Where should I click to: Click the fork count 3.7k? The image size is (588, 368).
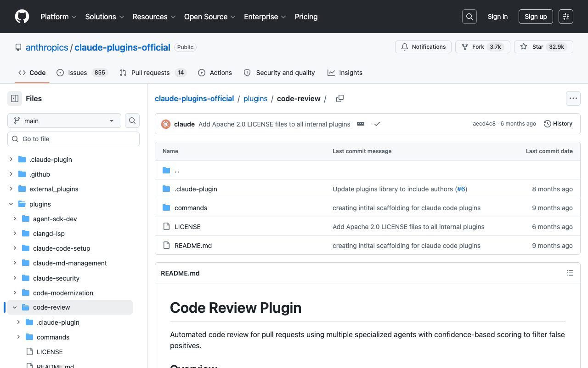pos(495,47)
